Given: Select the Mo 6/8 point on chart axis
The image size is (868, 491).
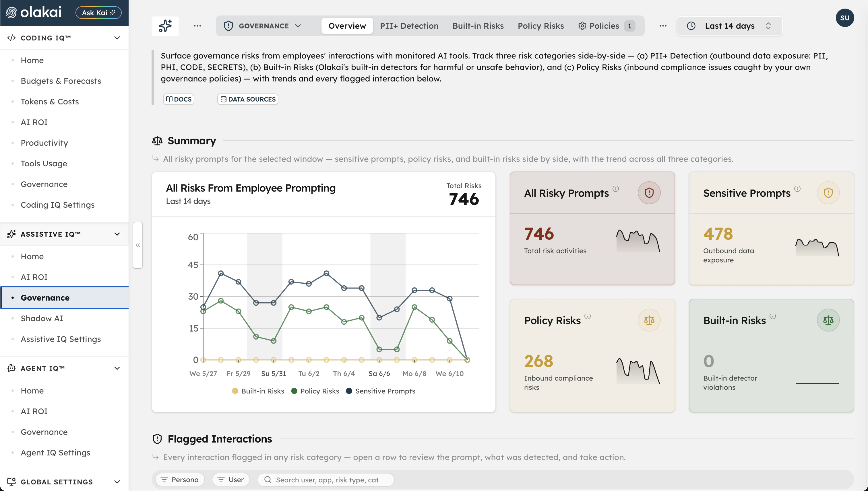Looking at the screenshot, I should [414, 374].
